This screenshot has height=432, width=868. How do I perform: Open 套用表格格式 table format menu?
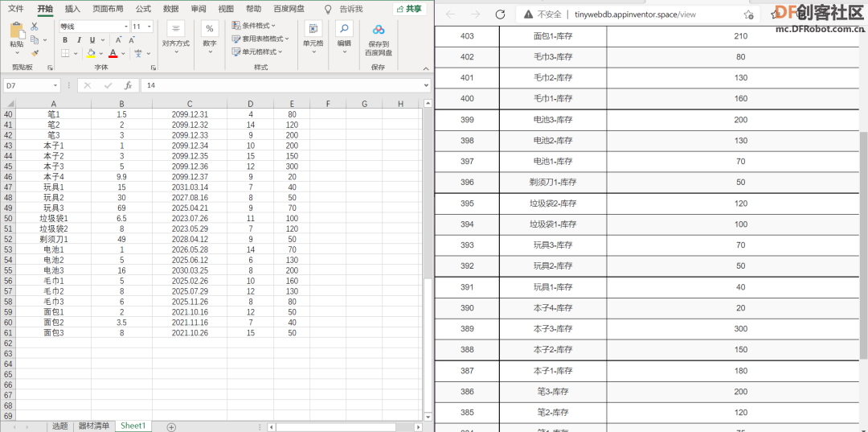[x=260, y=39]
